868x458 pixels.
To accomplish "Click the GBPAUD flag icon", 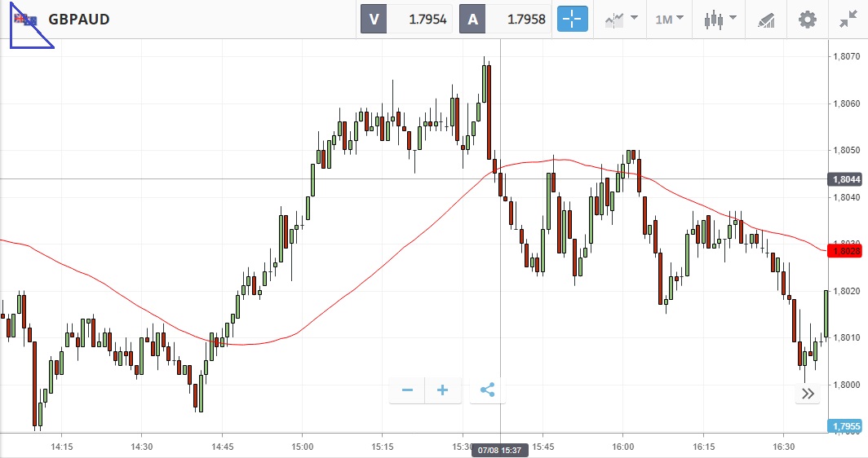I will [25, 19].
